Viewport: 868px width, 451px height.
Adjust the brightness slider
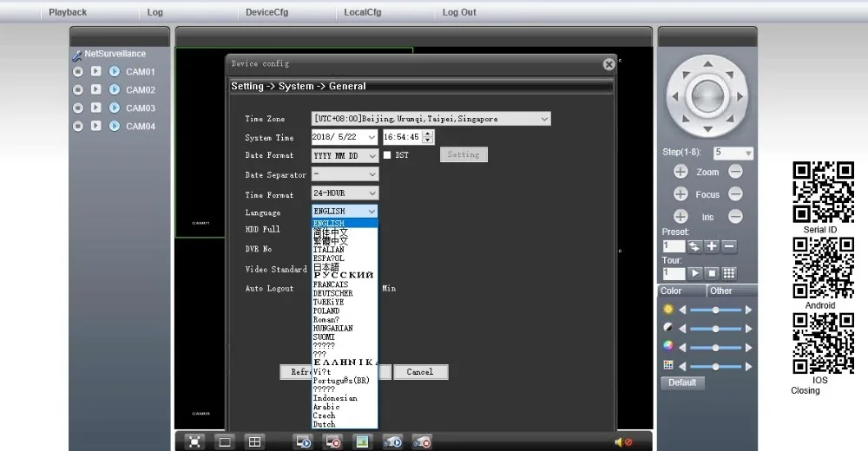(715, 310)
